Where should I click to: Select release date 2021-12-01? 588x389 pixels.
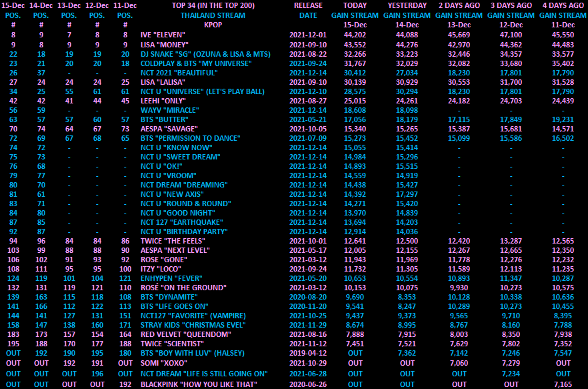click(x=308, y=35)
